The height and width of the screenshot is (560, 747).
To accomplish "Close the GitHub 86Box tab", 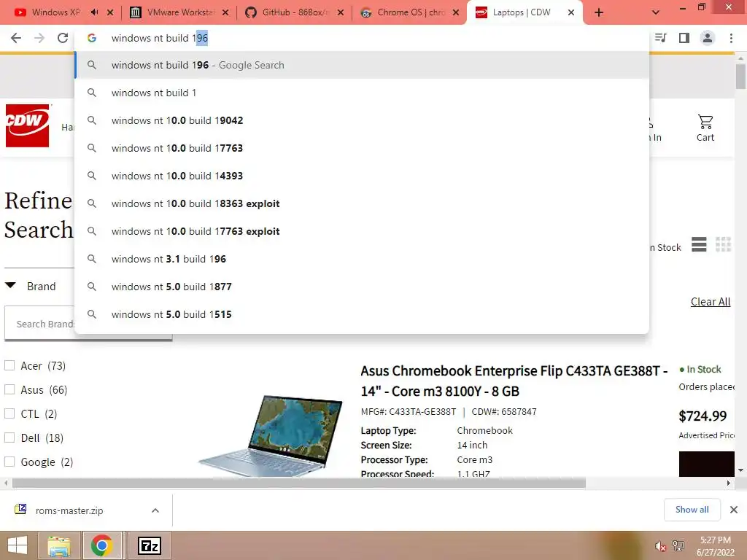I will [x=341, y=13].
